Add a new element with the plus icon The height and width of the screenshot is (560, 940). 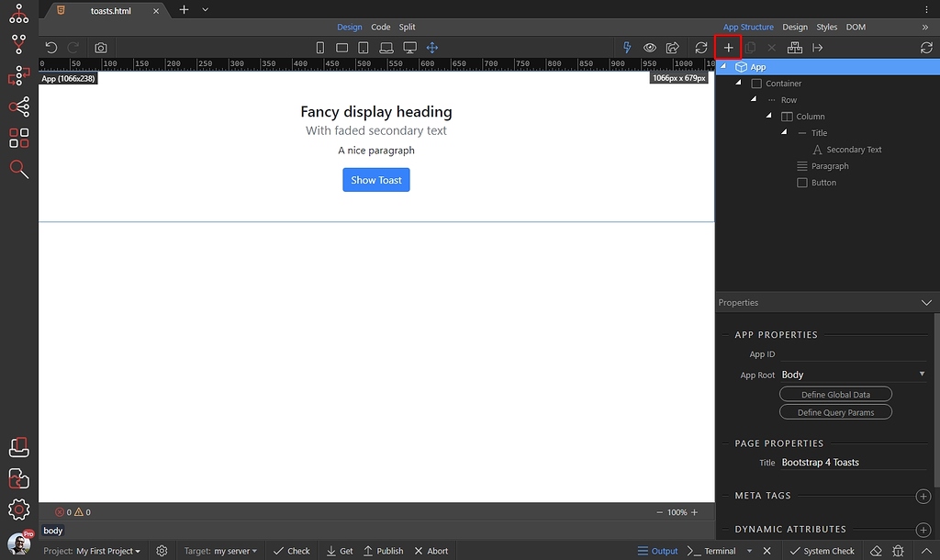click(x=728, y=47)
